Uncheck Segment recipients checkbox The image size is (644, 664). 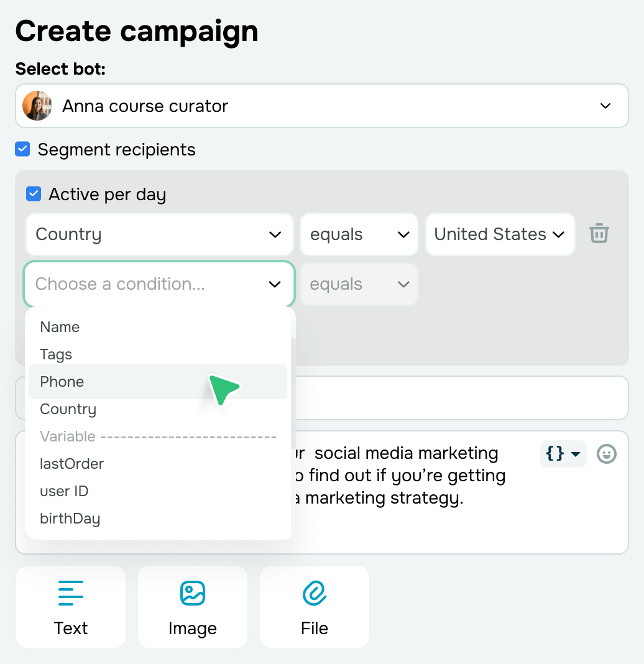(22, 149)
